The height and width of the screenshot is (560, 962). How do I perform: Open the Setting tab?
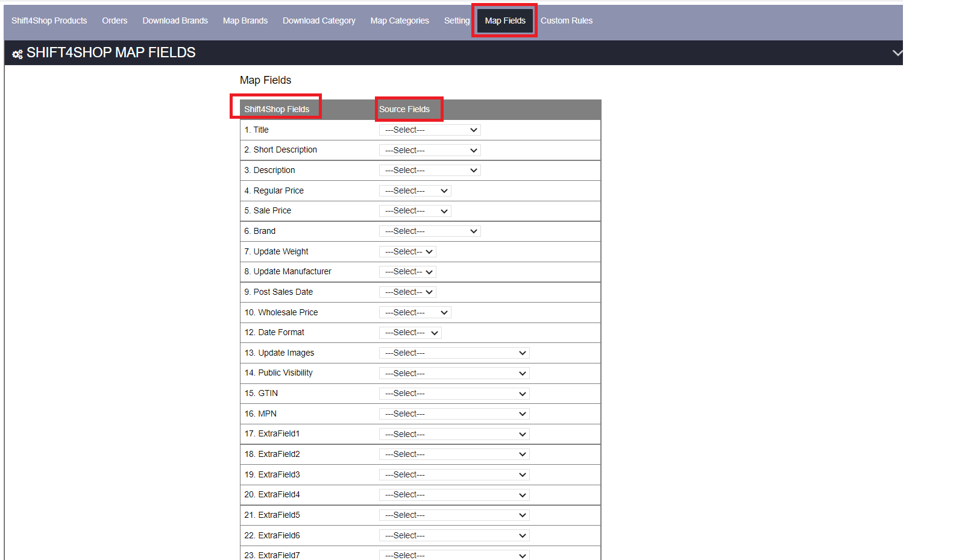(x=456, y=20)
